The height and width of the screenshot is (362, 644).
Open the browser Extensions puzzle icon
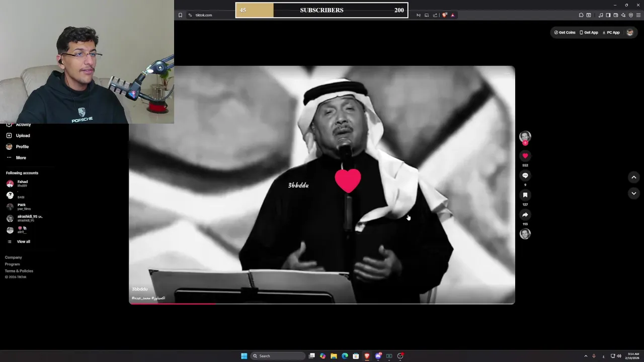(x=581, y=15)
